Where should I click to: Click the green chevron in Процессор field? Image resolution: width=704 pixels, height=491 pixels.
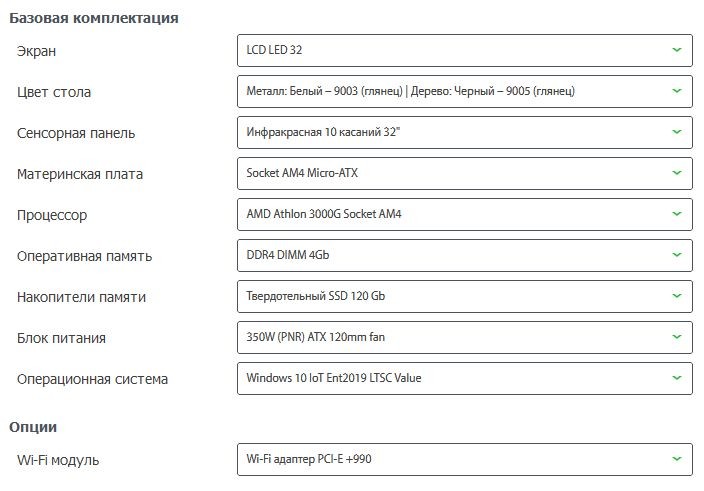[677, 214]
